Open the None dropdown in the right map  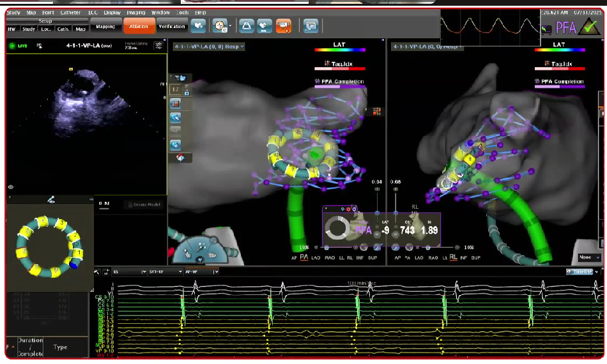click(588, 257)
